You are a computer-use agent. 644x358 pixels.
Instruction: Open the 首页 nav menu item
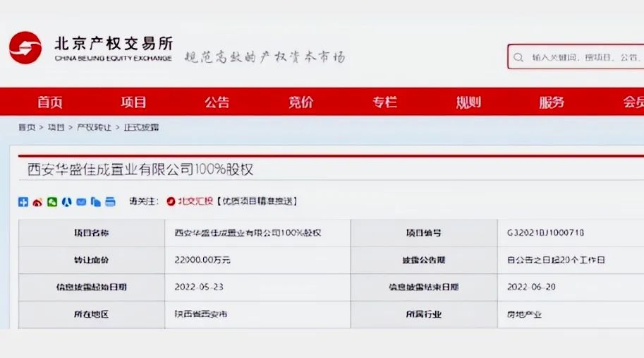(50, 102)
